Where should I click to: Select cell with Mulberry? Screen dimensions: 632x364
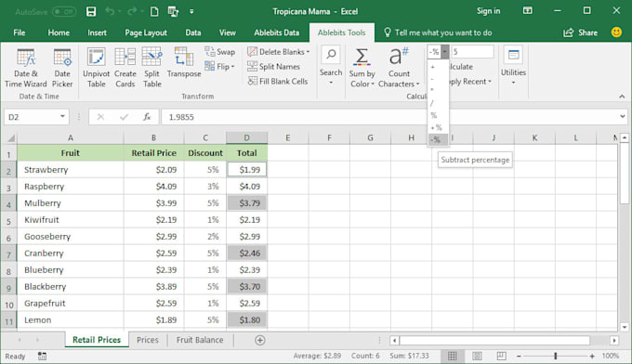point(70,203)
